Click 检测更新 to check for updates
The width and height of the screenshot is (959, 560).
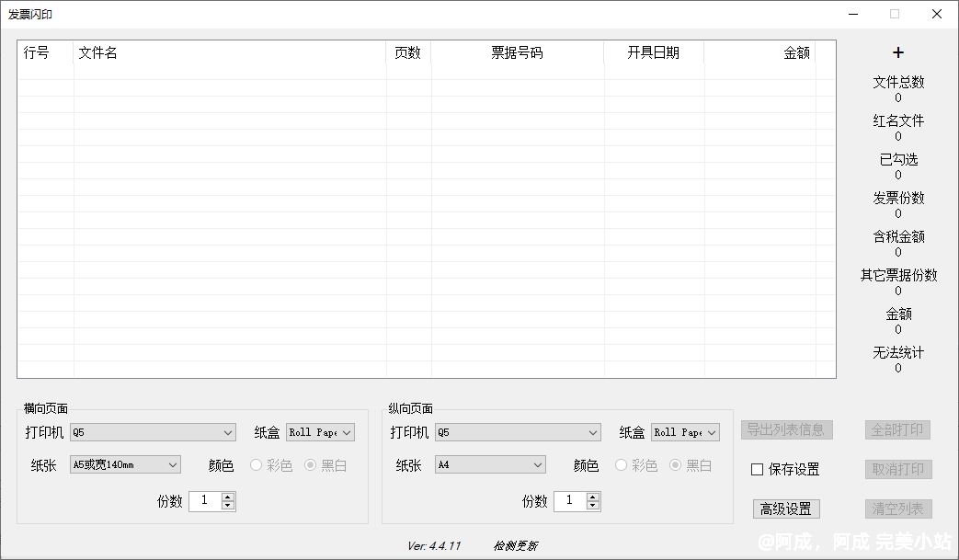coord(514,544)
